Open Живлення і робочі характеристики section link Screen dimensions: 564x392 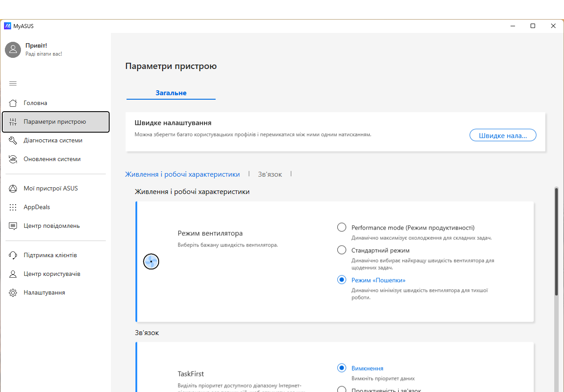[x=183, y=174]
